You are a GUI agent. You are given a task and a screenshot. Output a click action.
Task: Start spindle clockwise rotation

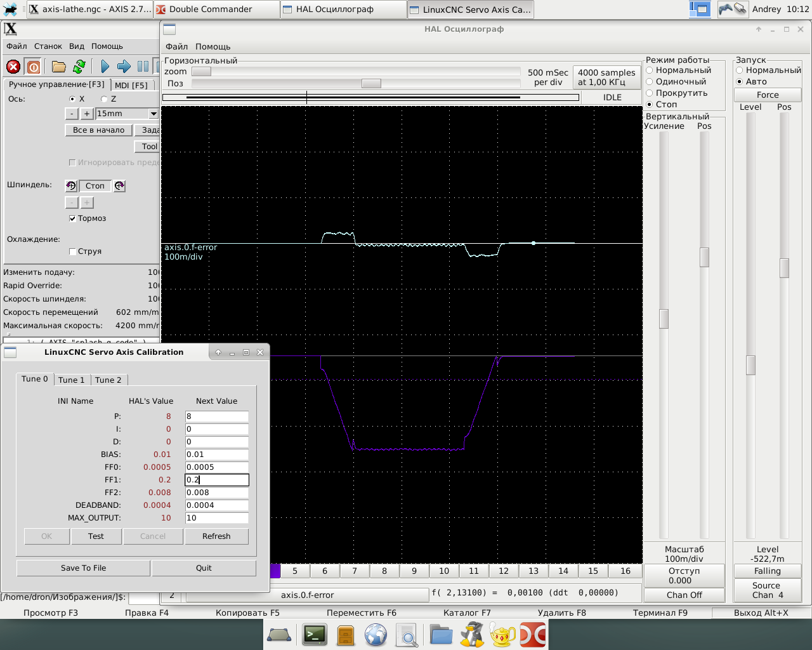click(x=119, y=186)
